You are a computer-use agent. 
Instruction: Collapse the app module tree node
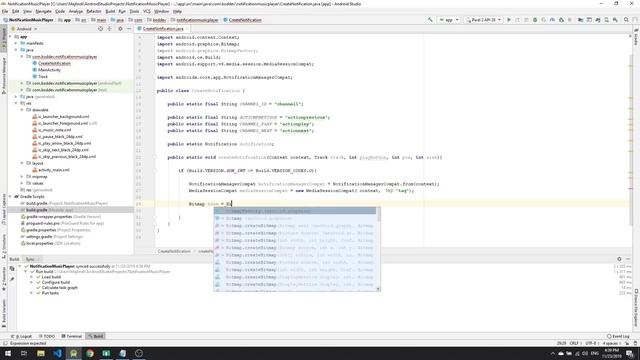coord(11,37)
